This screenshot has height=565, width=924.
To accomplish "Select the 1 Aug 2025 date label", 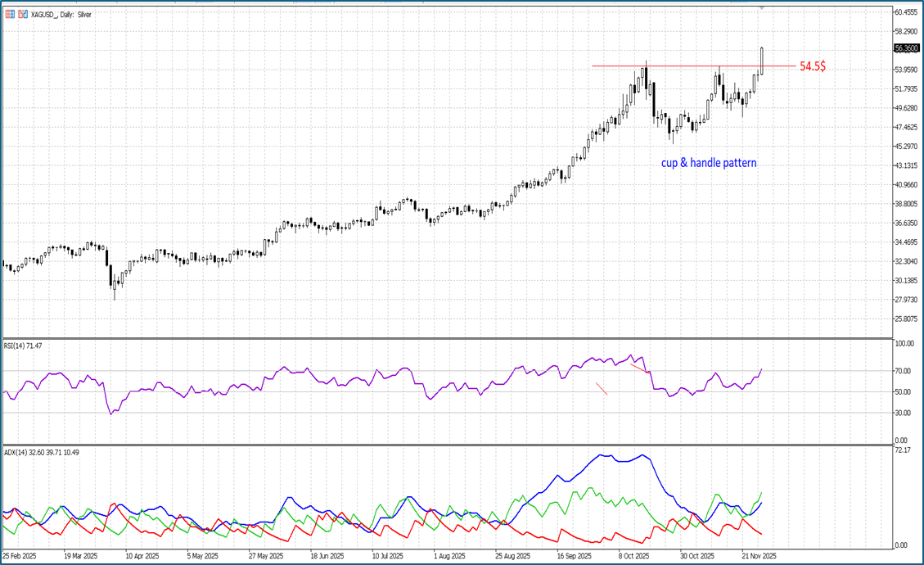I will point(449,555).
